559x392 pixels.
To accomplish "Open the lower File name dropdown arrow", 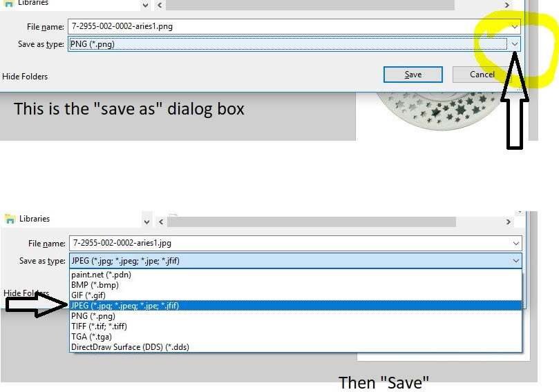I will coord(516,244).
